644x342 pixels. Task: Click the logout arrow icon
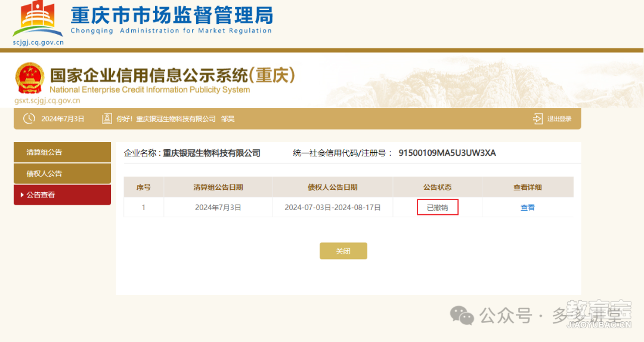[538, 119]
